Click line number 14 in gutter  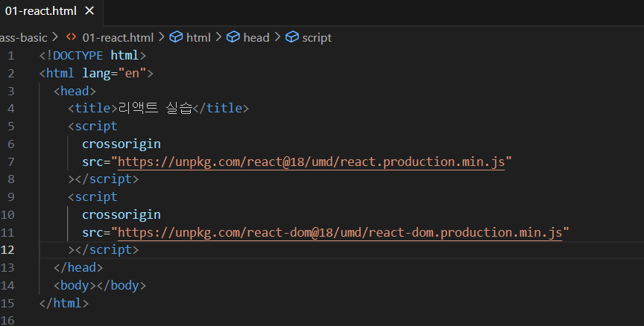7,285
